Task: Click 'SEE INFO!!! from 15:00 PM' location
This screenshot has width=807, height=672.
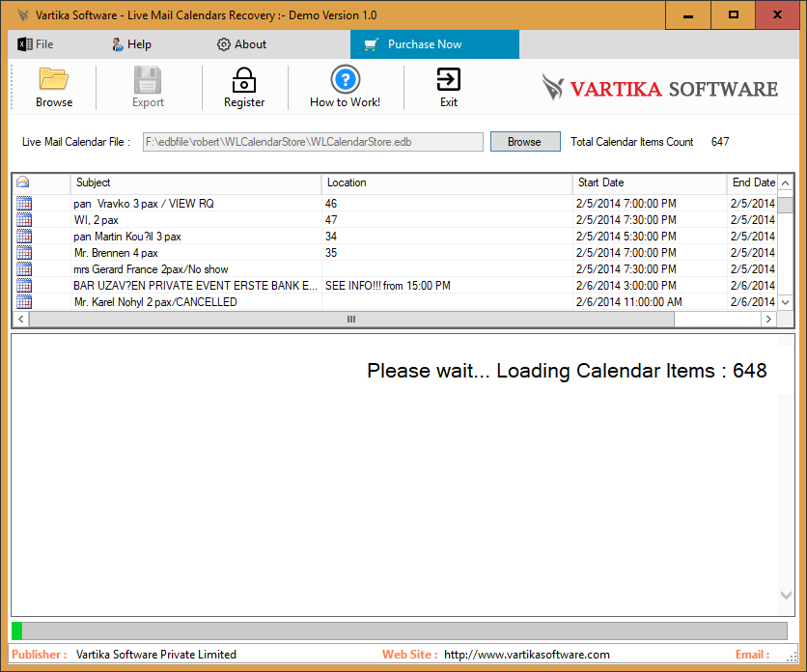Action: pos(387,286)
